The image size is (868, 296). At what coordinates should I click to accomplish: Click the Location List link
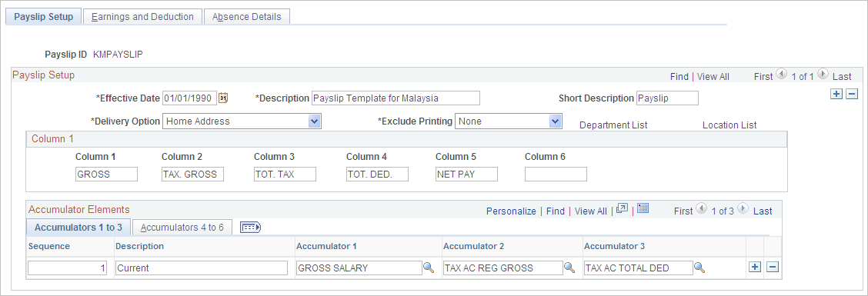pyautogui.click(x=729, y=125)
